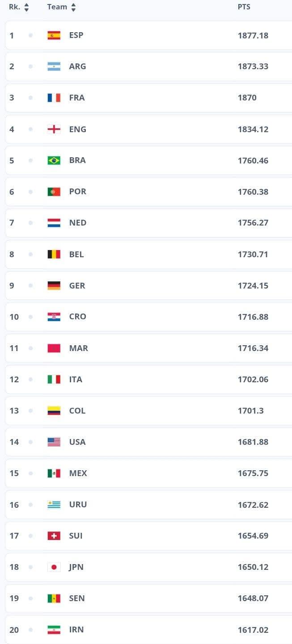This screenshot has height=644, width=292.
Task: Sort table by Team column arrows
Action: pyautogui.click(x=73, y=7)
